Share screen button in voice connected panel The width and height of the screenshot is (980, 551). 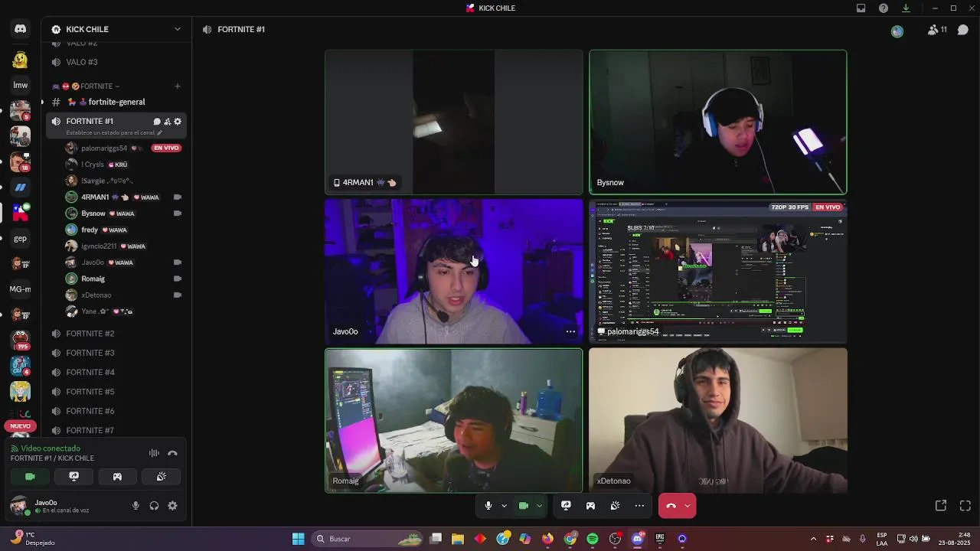point(73,477)
